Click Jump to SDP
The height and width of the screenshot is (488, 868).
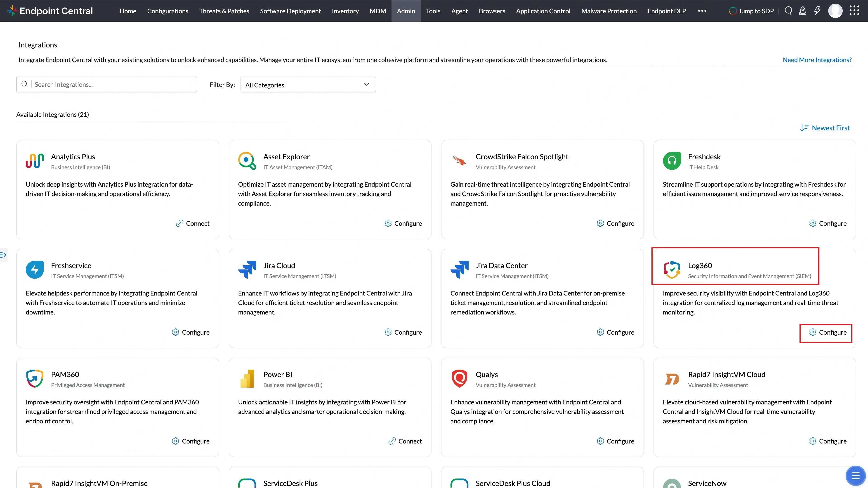[x=751, y=11]
